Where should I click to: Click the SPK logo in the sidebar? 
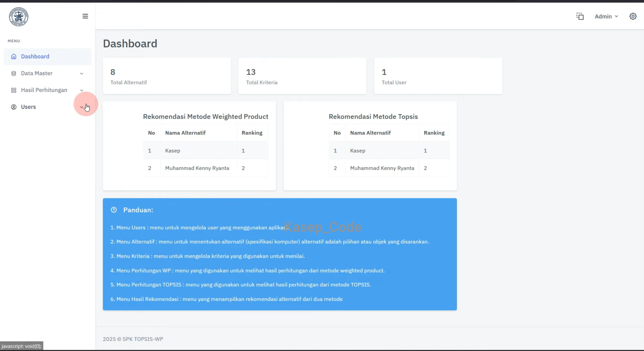tap(19, 17)
